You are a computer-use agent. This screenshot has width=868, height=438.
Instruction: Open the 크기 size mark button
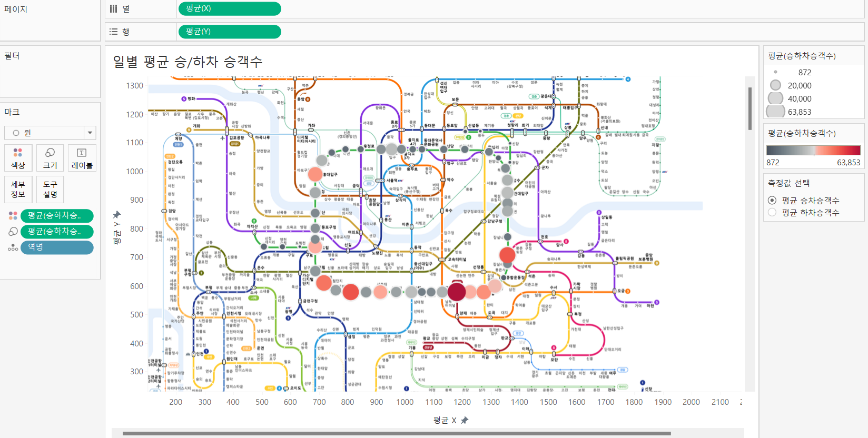50,158
